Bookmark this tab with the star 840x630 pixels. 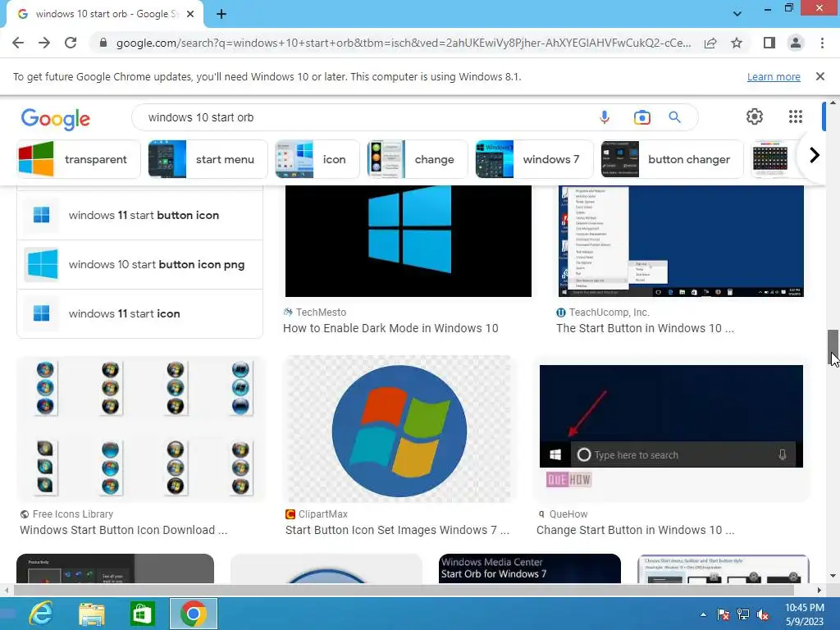tap(737, 43)
